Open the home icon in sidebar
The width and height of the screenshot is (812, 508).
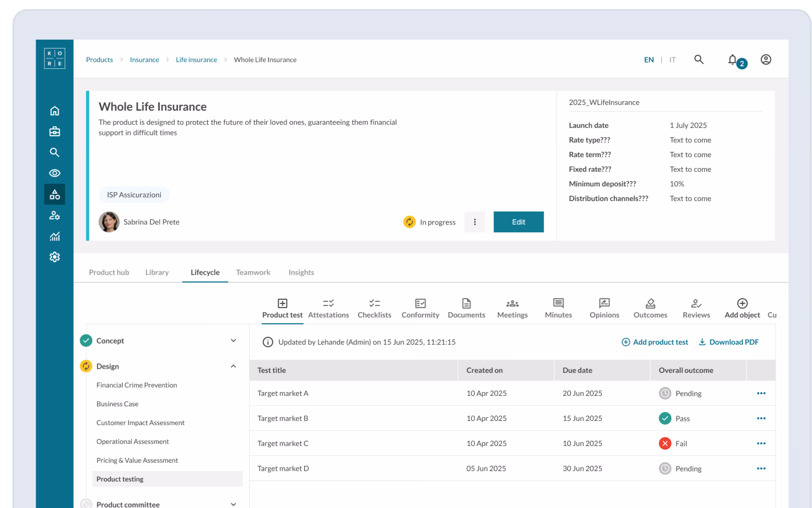54,111
